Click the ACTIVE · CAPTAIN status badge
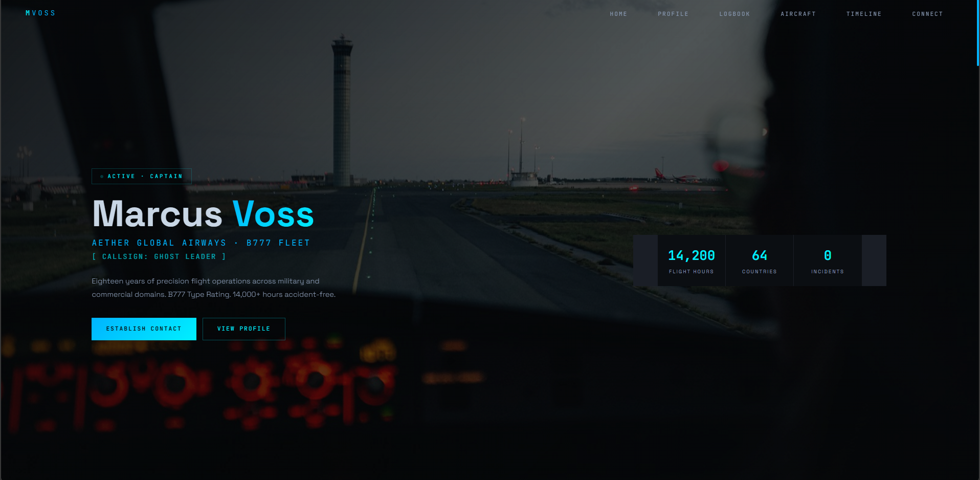 point(142,176)
